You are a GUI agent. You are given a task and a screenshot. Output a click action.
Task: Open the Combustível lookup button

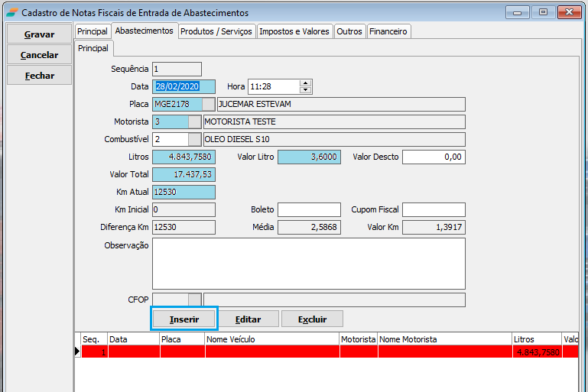[195, 139]
